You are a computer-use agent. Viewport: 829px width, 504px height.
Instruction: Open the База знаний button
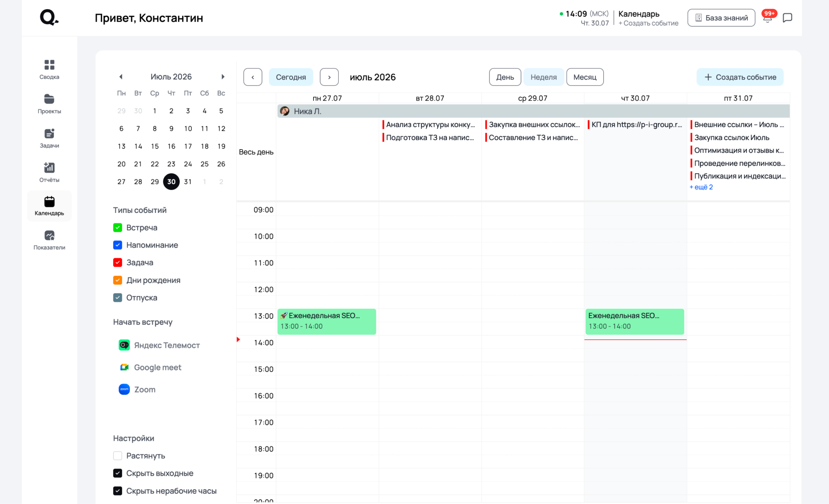click(721, 18)
